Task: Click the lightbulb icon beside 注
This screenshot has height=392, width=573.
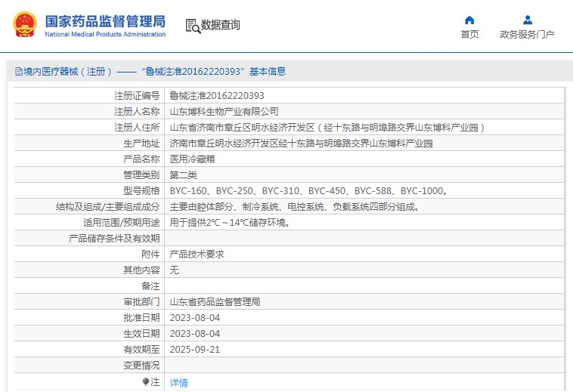Action: click(x=146, y=381)
